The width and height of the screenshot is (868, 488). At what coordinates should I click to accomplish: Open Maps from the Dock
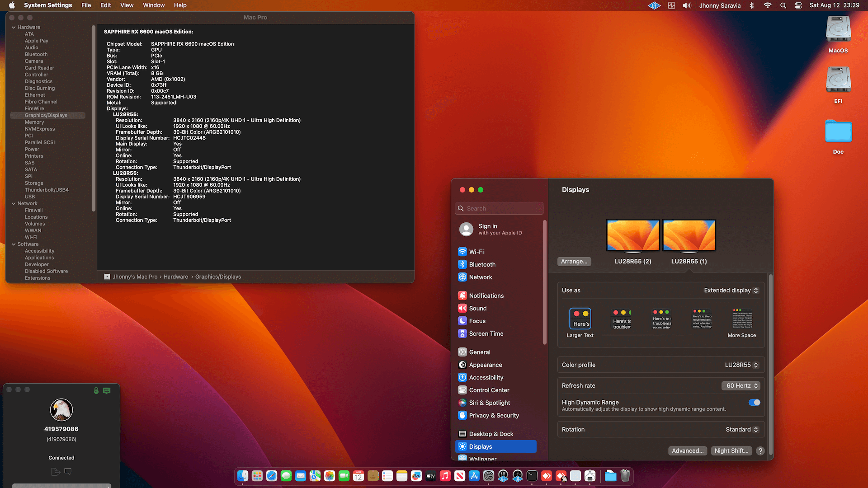315,476
